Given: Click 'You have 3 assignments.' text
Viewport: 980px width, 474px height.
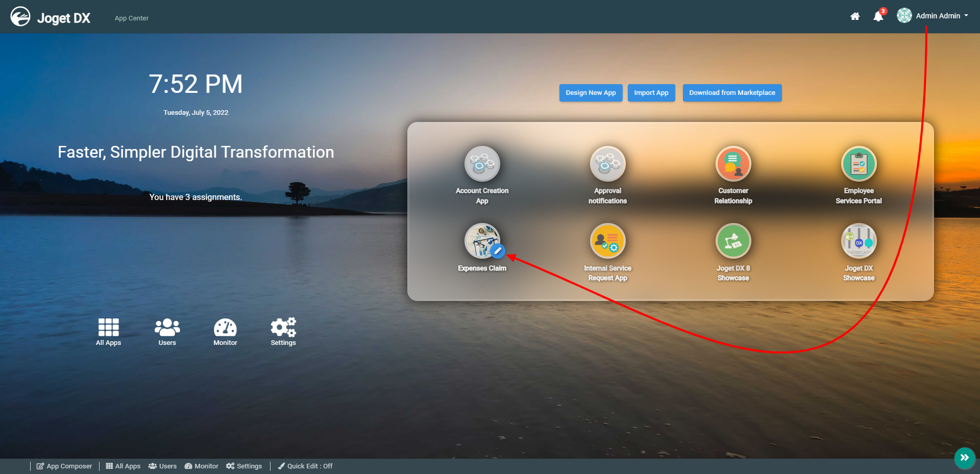Looking at the screenshot, I should pyautogui.click(x=195, y=197).
